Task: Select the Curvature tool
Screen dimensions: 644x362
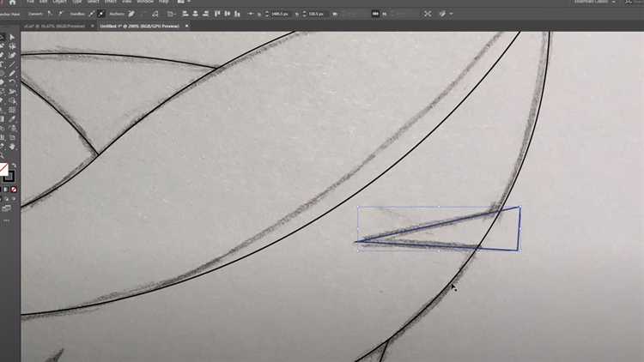Action: [x=12, y=56]
